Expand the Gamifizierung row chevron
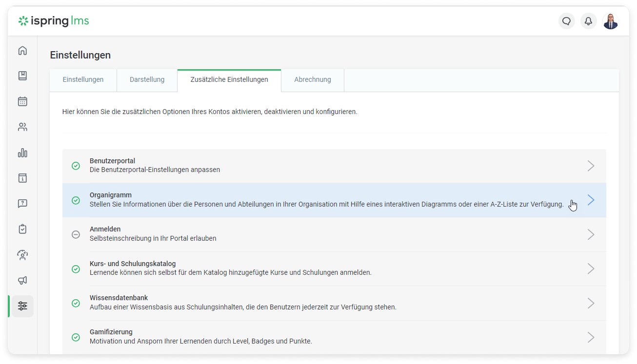 coord(591,337)
